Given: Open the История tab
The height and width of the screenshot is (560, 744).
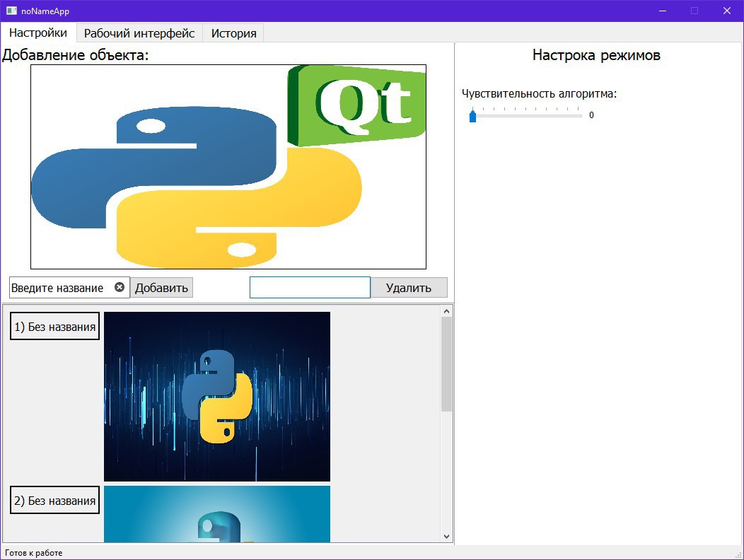Looking at the screenshot, I should point(233,33).
